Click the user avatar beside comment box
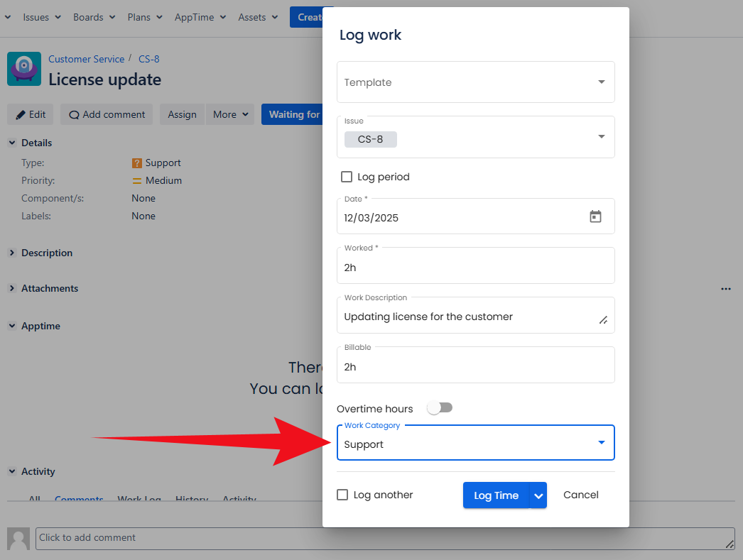The image size is (743, 560). [18, 538]
